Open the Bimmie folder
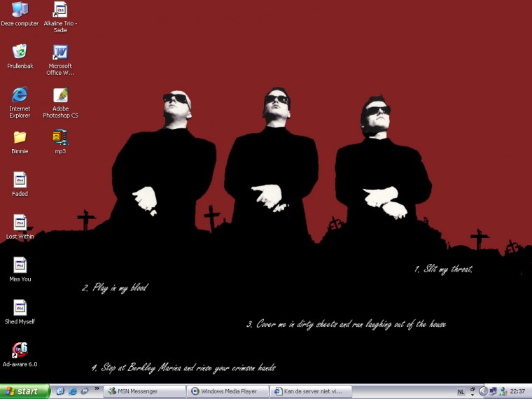 20,143
